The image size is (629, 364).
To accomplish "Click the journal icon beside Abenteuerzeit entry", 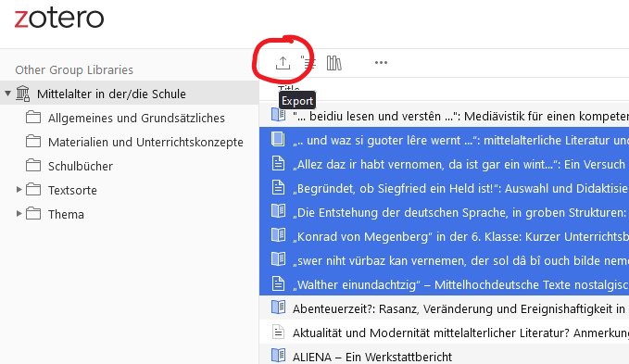I will pos(278,308).
